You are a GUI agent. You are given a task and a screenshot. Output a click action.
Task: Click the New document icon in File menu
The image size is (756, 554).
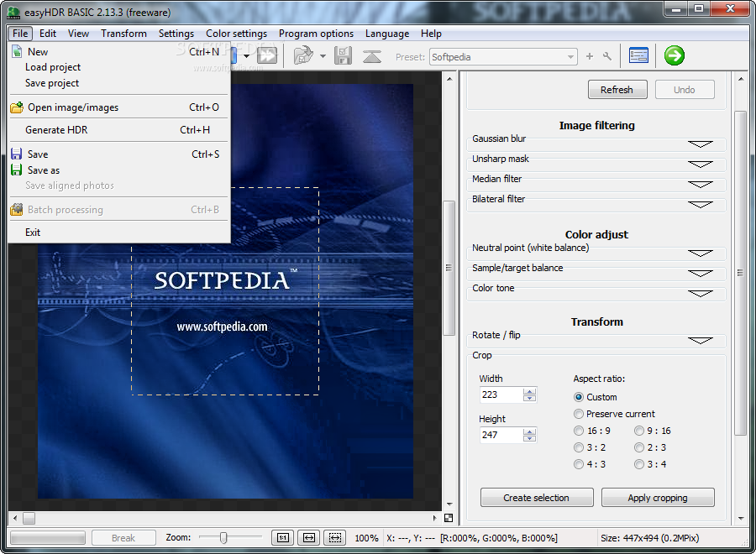click(x=17, y=51)
